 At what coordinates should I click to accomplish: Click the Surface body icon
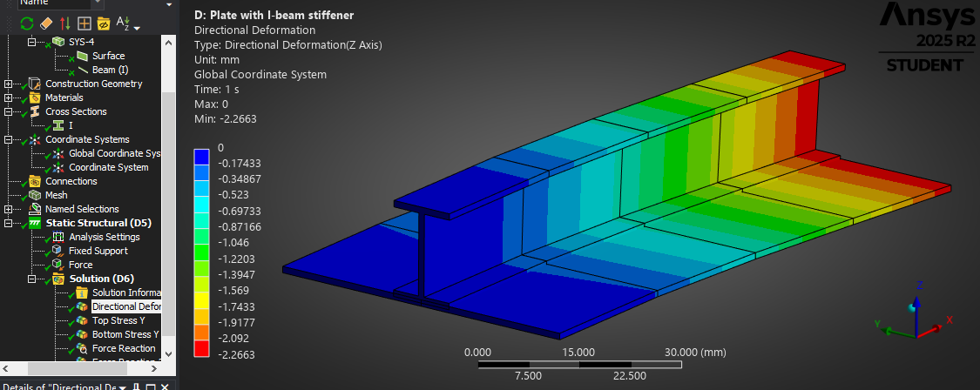[82, 56]
